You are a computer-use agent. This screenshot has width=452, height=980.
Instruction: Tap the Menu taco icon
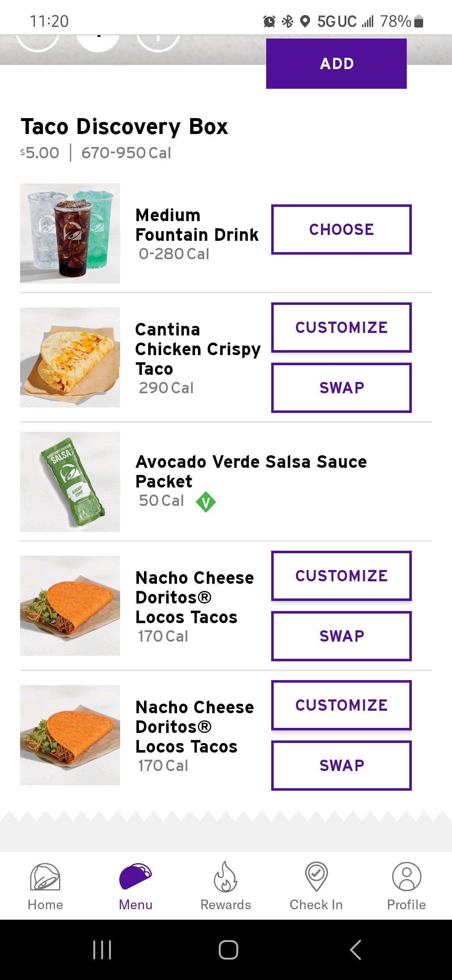(136, 876)
